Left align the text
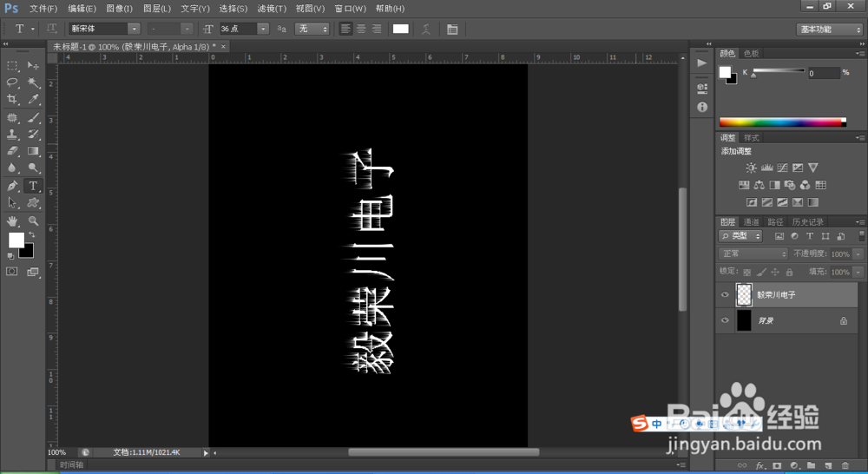 (345, 29)
